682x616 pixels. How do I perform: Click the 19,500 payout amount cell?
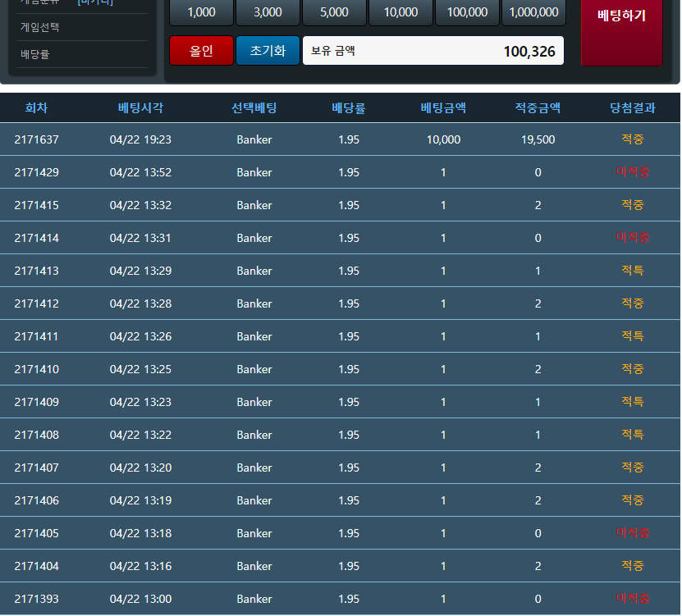tap(538, 139)
